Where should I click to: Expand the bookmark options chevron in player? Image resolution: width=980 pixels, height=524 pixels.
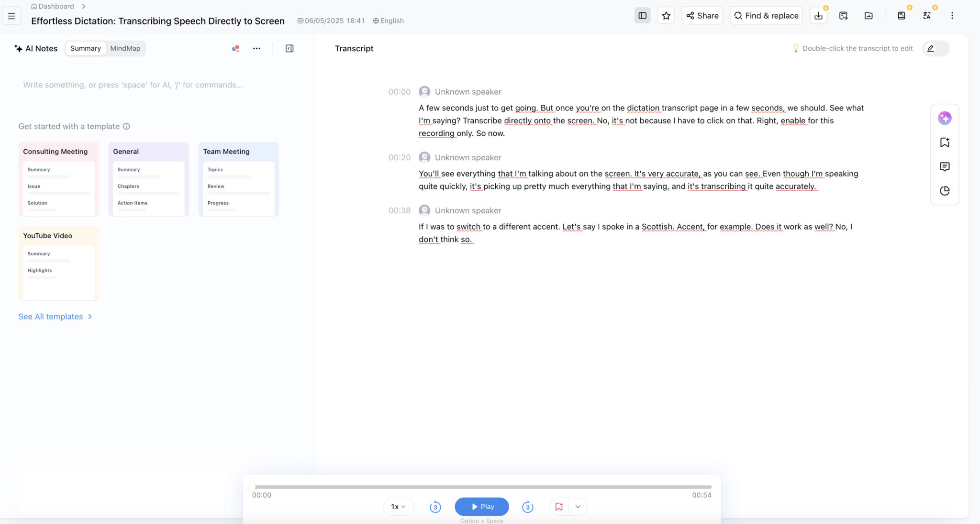pos(578,507)
